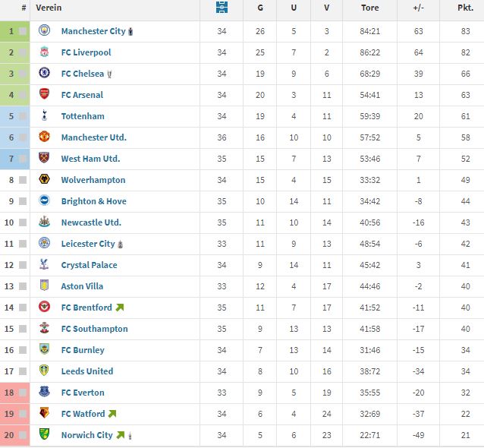Click the trophy icon beside FC Chelsea
484x448 pixels.
109,74
